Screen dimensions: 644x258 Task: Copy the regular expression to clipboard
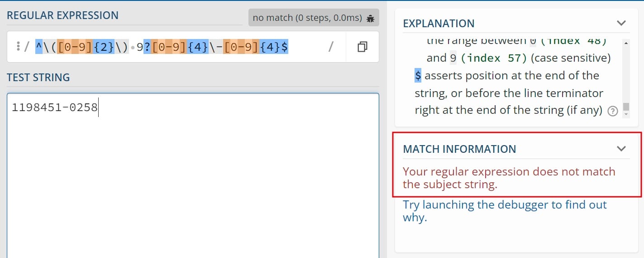tap(362, 47)
